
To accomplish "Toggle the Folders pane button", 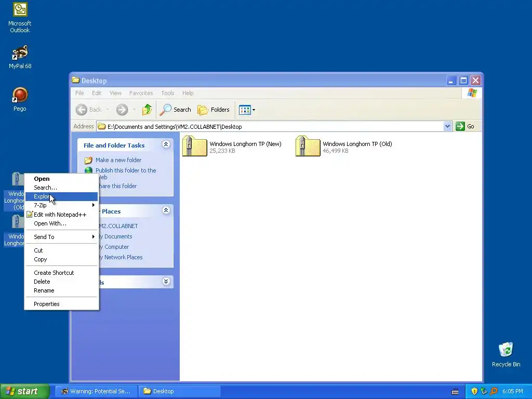I will pyautogui.click(x=214, y=110).
